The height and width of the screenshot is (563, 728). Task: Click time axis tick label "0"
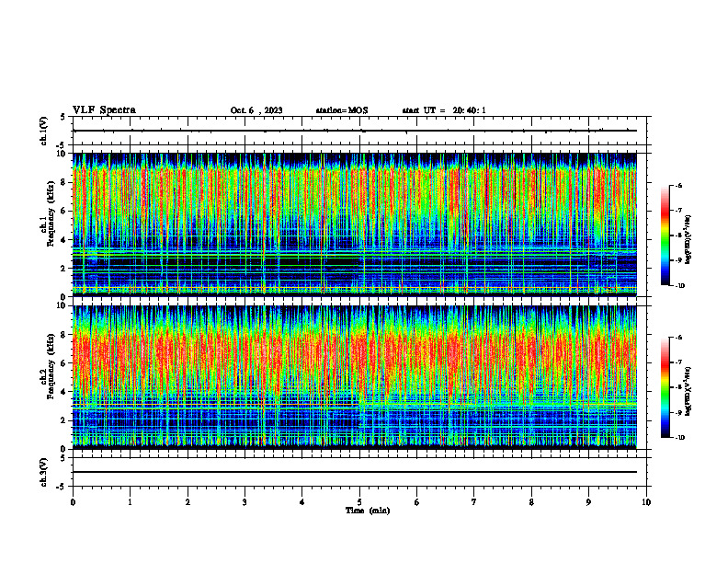click(73, 502)
